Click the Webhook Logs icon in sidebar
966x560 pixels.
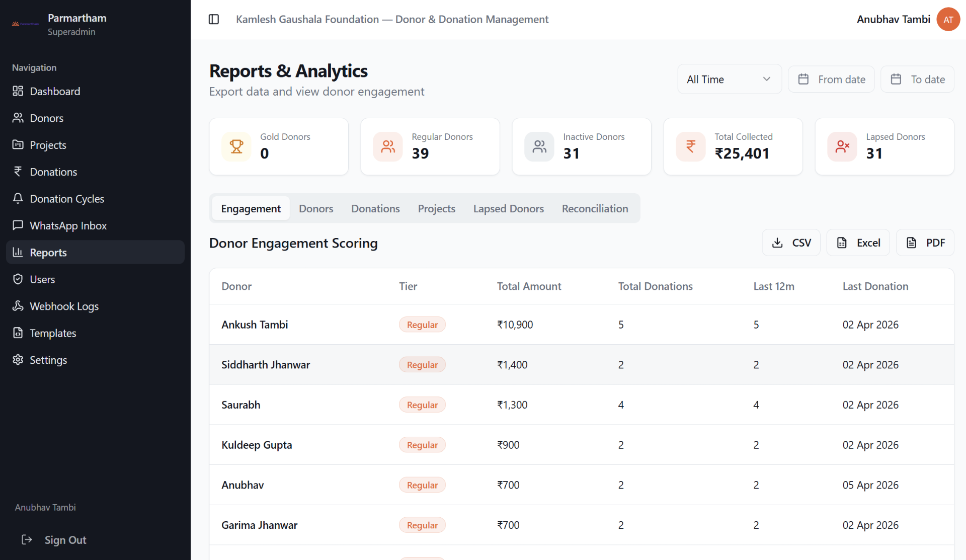18,306
